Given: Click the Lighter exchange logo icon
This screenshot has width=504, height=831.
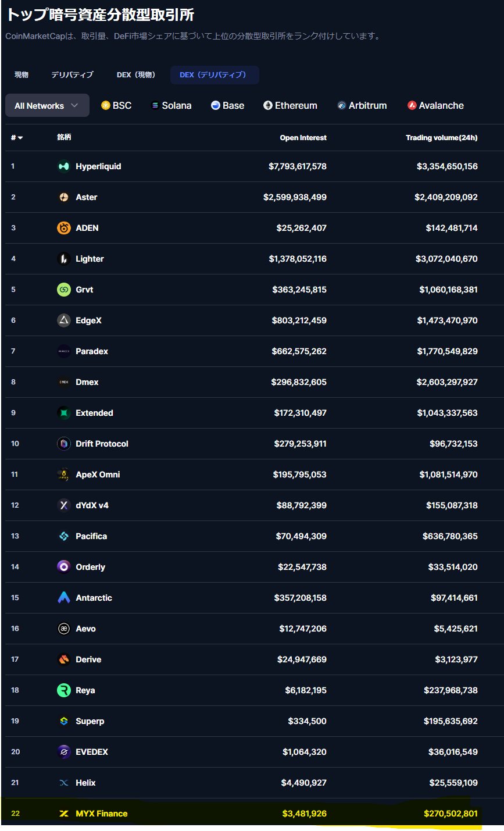Looking at the screenshot, I should tap(64, 259).
